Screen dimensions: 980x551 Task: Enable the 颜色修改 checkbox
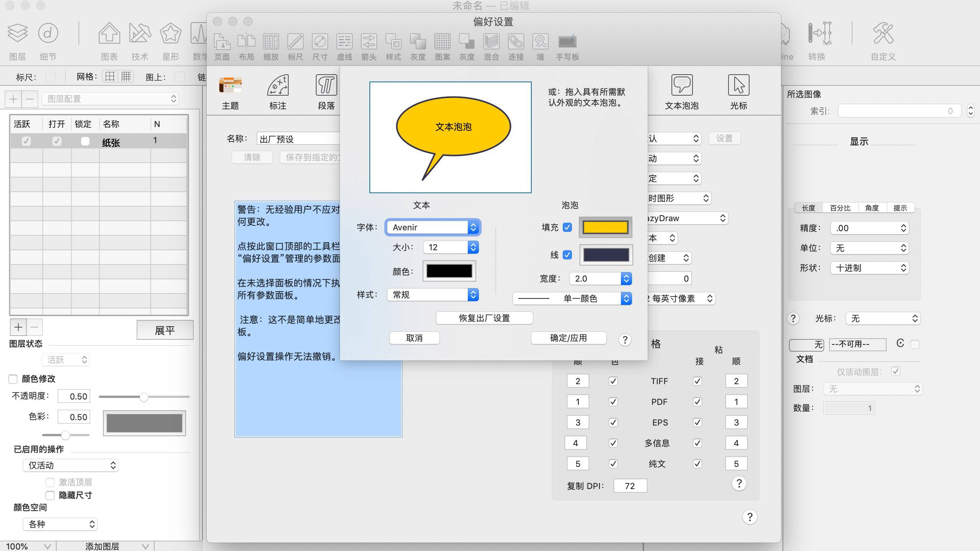pyautogui.click(x=13, y=379)
